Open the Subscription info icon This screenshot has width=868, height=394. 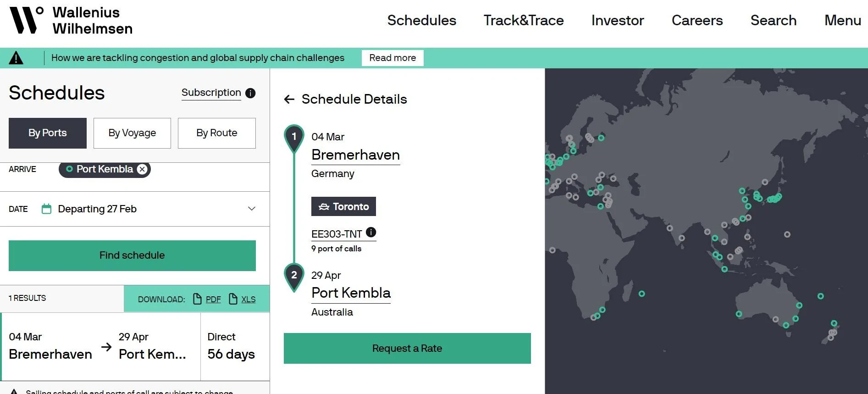tap(250, 93)
